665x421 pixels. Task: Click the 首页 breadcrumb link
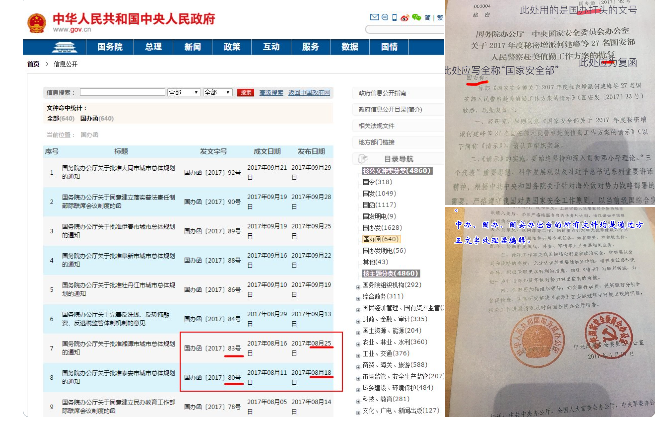pyautogui.click(x=33, y=63)
